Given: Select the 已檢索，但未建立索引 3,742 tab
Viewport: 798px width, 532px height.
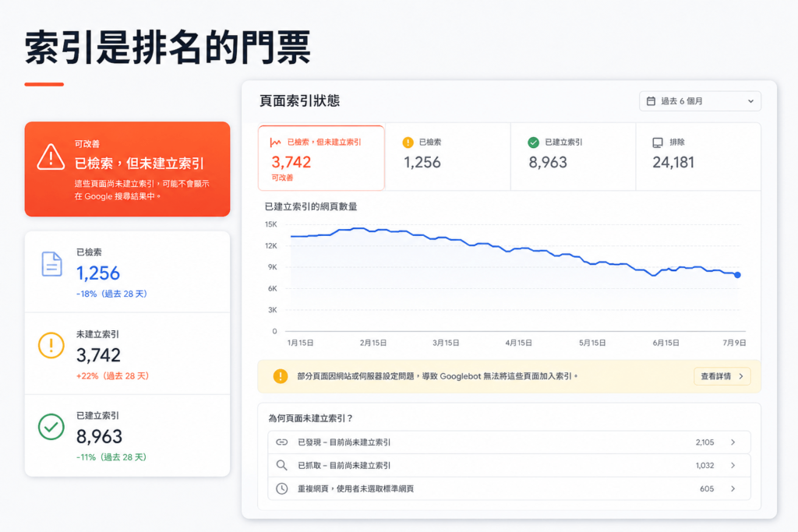Looking at the screenshot, I should [321, 157].
